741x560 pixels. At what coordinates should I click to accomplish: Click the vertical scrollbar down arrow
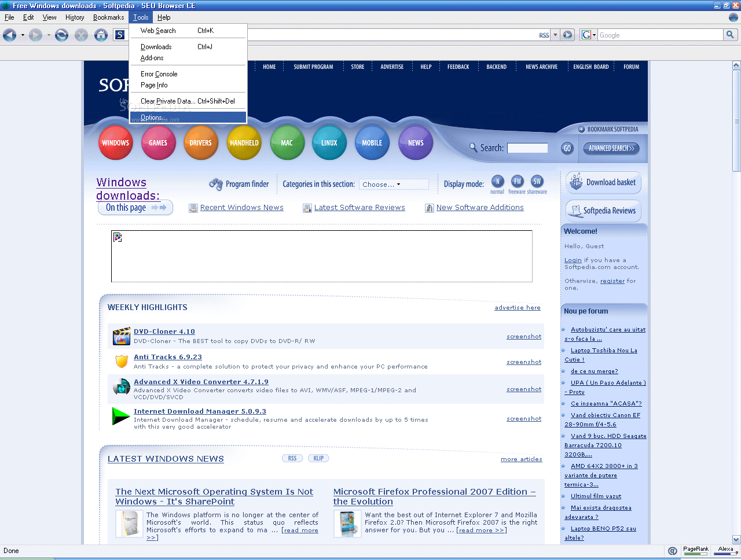[736, 540]
